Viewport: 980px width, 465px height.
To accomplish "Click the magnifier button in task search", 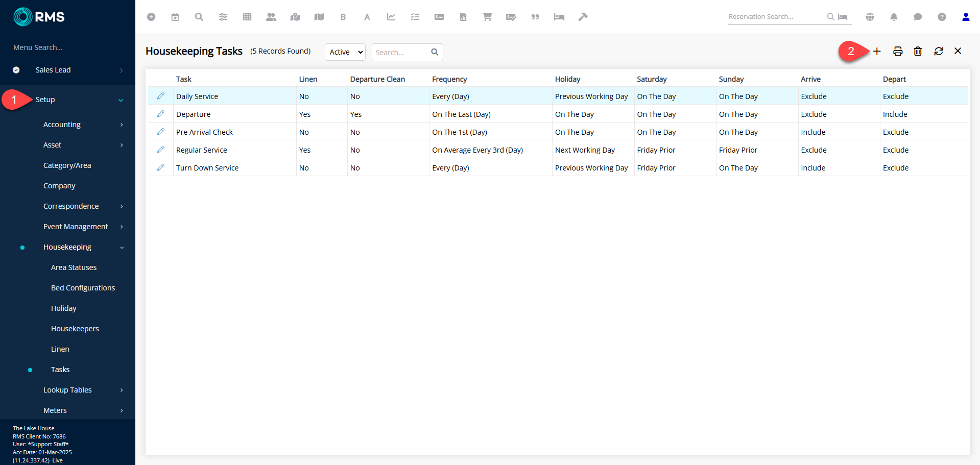I will (x=435, y=52).
